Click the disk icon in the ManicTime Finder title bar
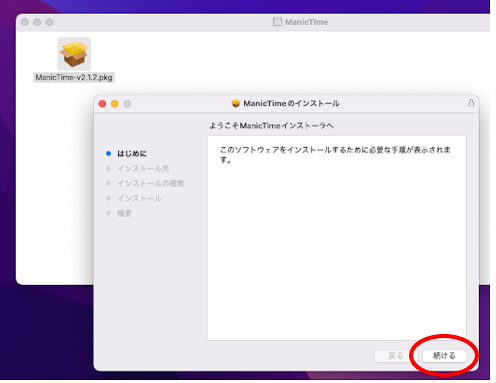496x383 pixels. [x=277, y=22]
